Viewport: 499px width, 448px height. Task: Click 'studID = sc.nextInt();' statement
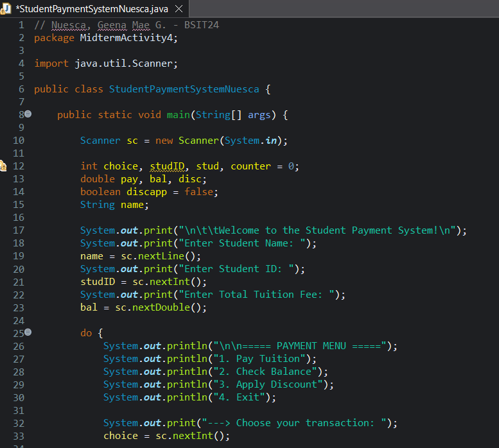click(x=143, y=282)
